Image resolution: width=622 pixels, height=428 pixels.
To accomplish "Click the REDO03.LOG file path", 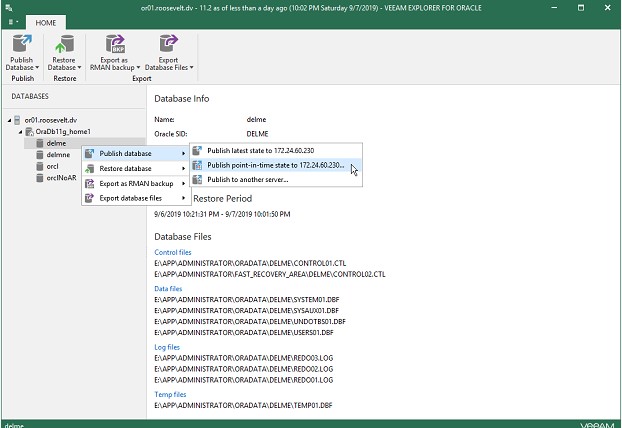I will coord(244,358).
